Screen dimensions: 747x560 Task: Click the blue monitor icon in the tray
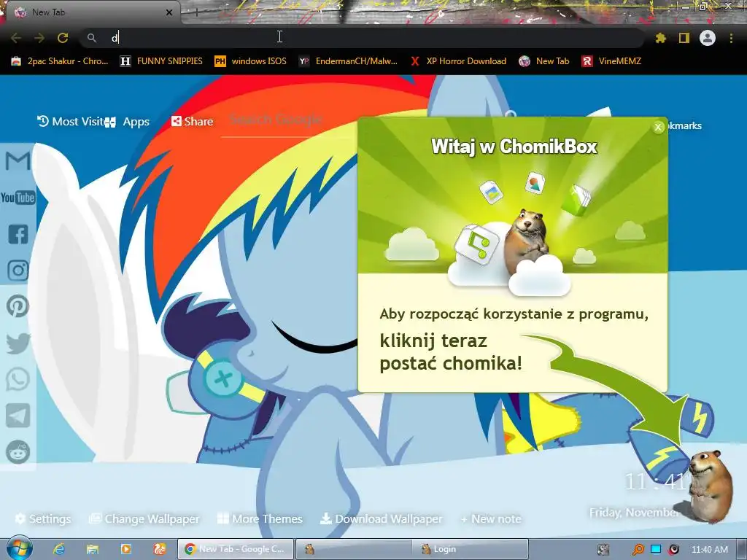pyautogui.click(x=656, y=549)
